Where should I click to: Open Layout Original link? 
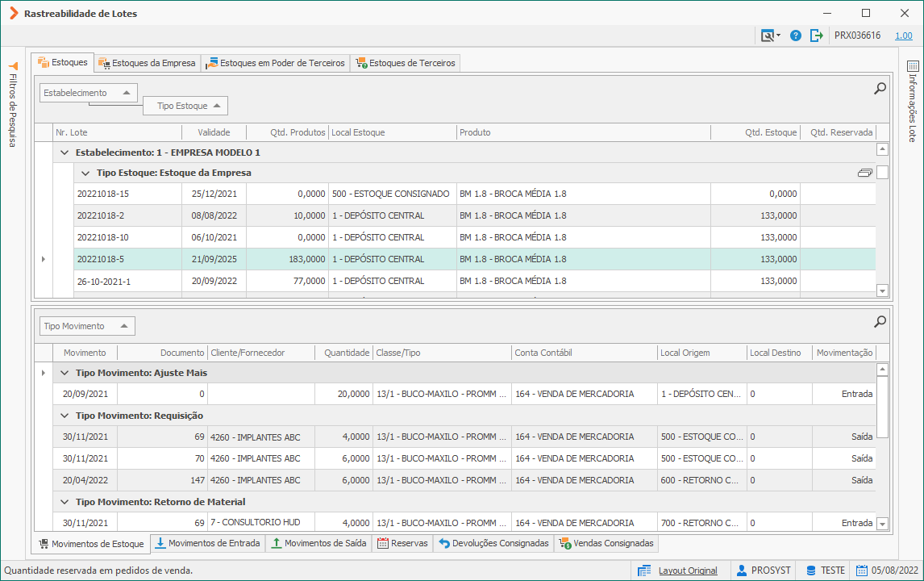click(x=688, y=571)
